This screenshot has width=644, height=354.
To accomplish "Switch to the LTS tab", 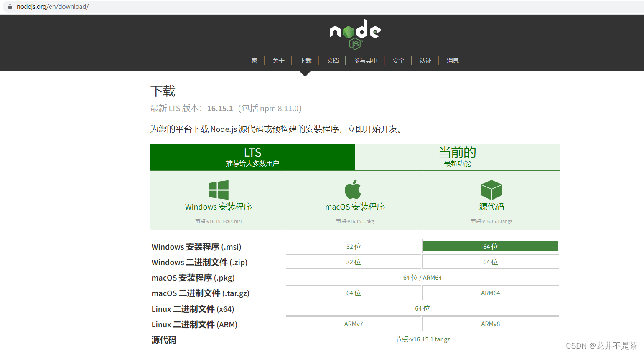I will click(253, 157).
